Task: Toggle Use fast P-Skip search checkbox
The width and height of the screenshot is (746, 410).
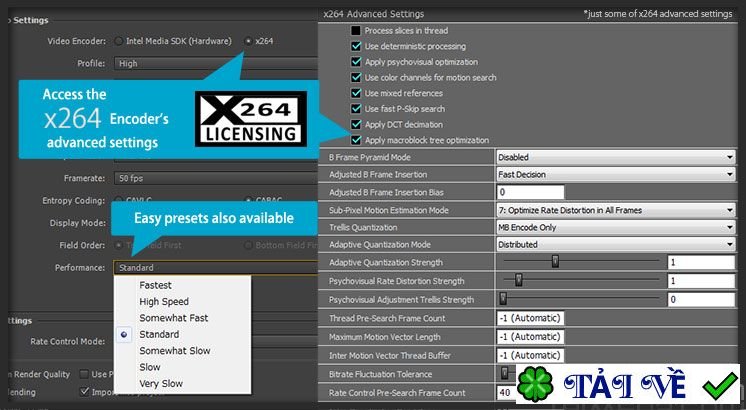Action: [356, 109]
